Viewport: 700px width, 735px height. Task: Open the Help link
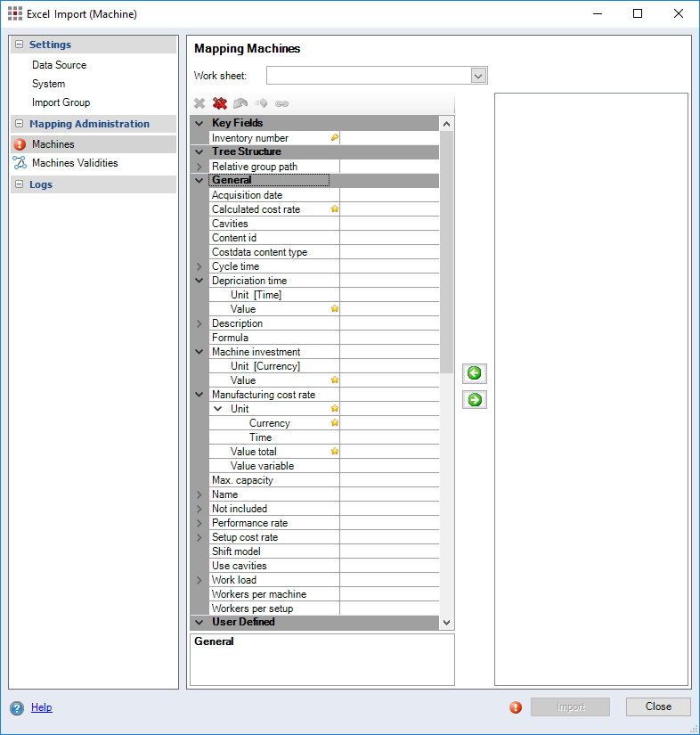(42, 707)
